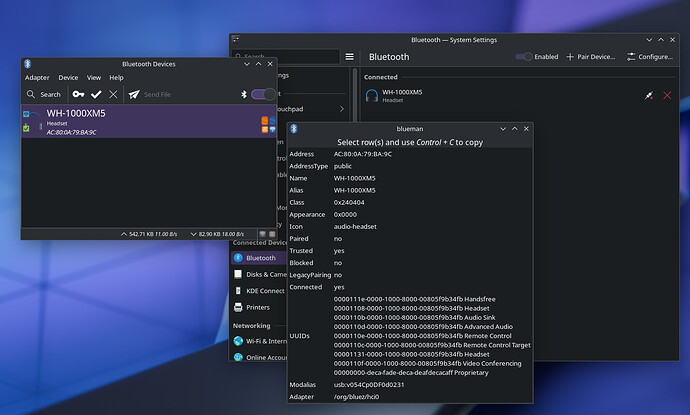Open KDE Connect in settings sidebar
This screenshot has width=690, height=415.
click(259, 291)
